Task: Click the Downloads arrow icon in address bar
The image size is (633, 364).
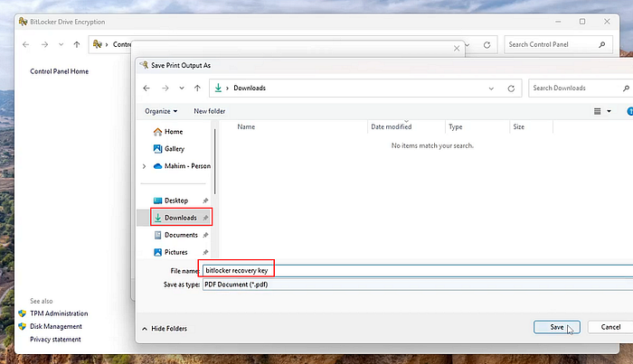Action: pyautogui.click(x=218, y=88)
